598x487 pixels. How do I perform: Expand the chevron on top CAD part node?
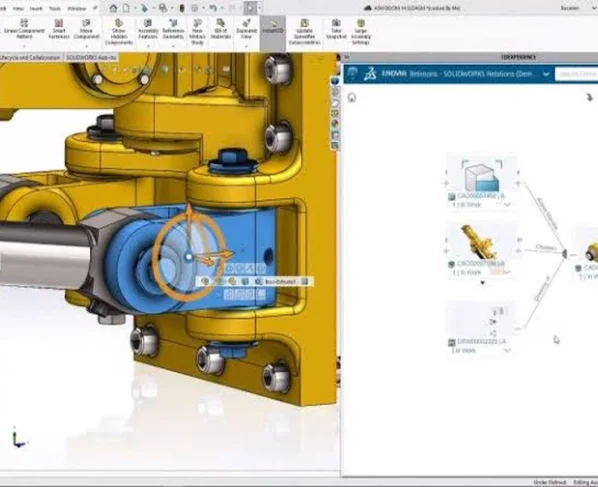click(507, 205)
